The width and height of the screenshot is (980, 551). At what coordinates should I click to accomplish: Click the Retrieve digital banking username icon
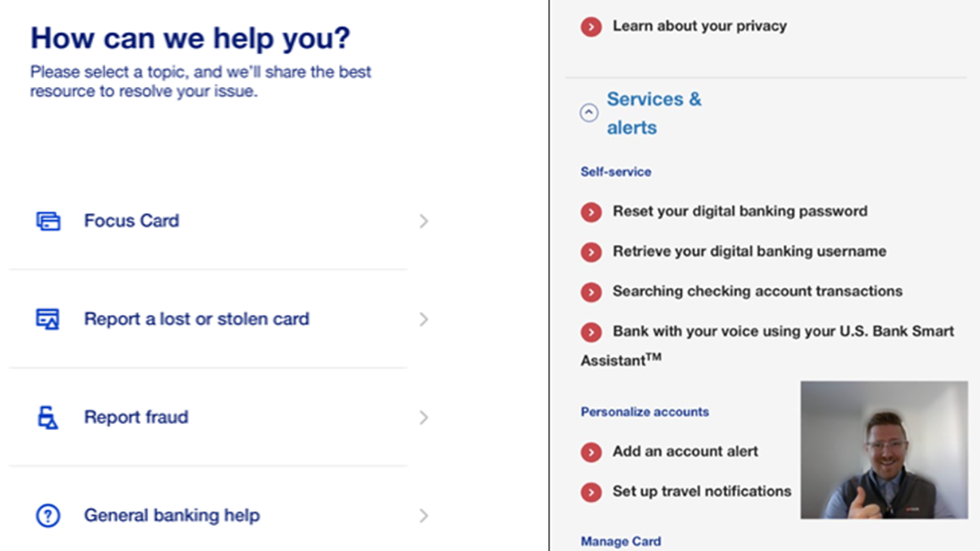click(590, 251)
